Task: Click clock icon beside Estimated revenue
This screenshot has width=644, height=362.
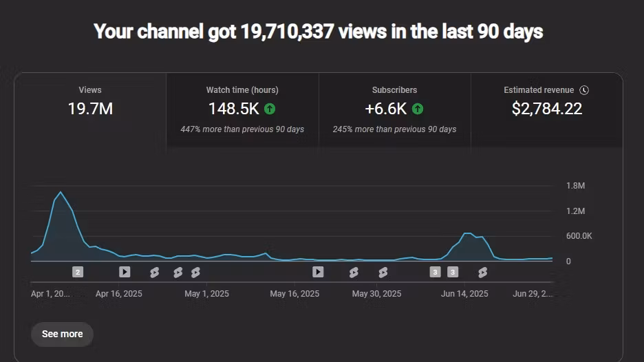Action: 584,90
